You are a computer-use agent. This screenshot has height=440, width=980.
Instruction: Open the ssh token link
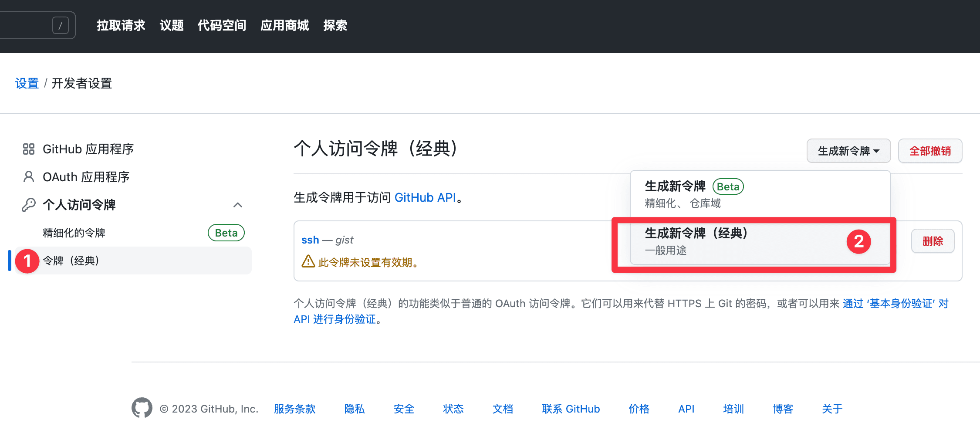(x=310, y=240)
